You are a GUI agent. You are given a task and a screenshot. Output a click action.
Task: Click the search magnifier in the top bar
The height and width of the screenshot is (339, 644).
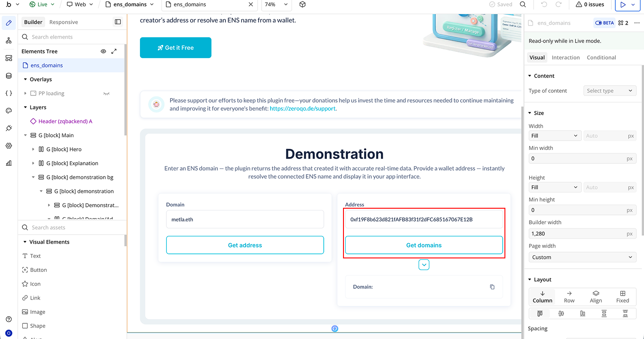523,4
